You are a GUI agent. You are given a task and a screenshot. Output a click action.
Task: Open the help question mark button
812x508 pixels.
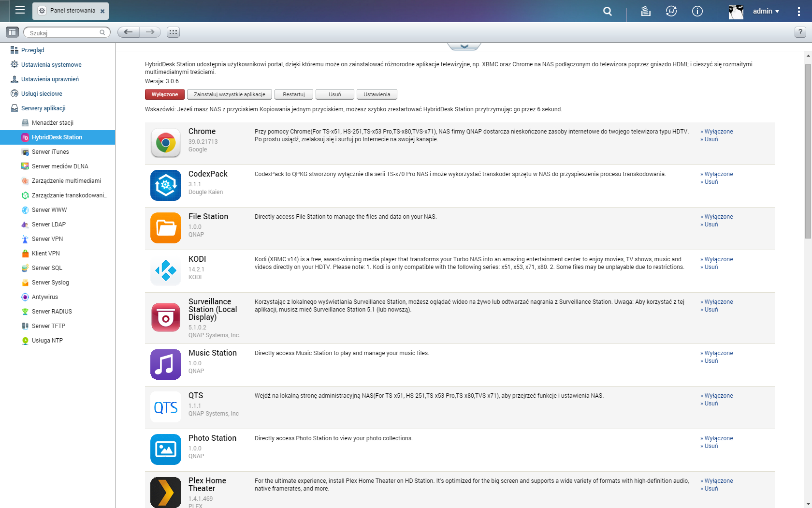[800, 32]
